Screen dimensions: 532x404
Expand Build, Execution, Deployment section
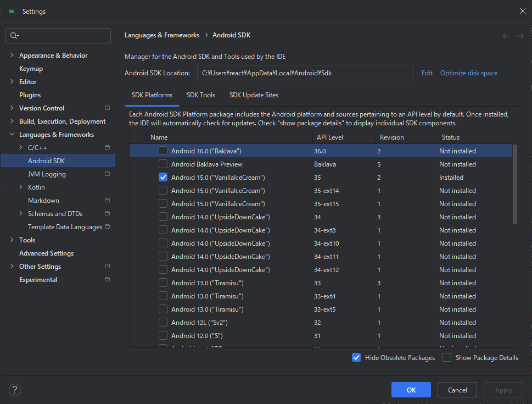[x=12, y=121]
